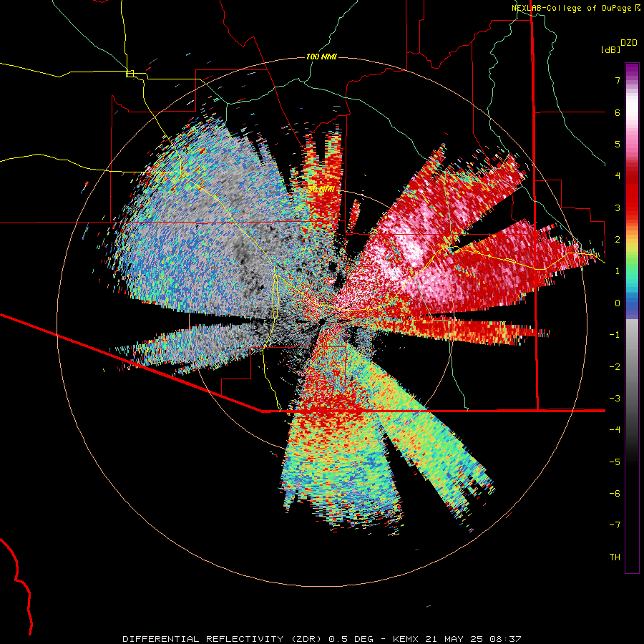This screenshot has height=644, width=644.
Task: Click the 0 value on the color scale
Action: tap(618, 303)
